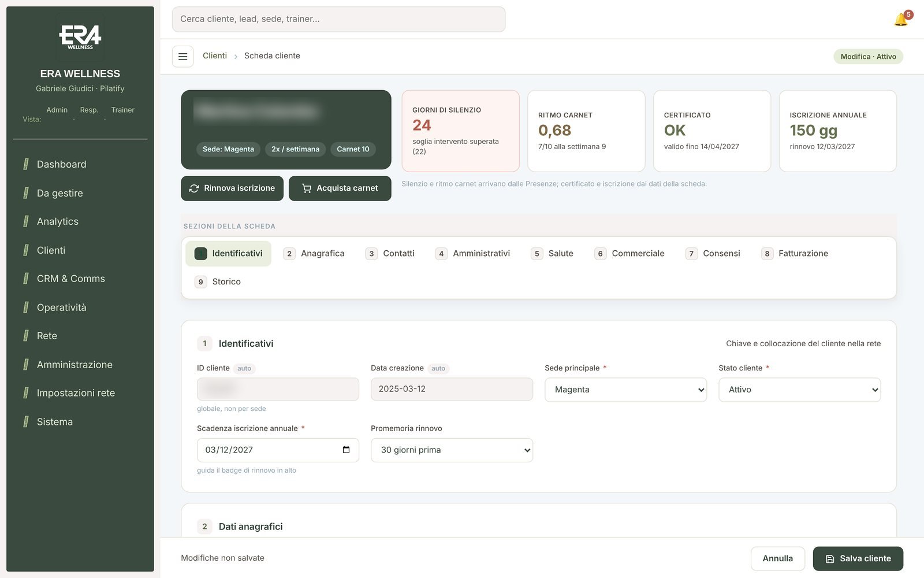Switch view to Admin

57,110
